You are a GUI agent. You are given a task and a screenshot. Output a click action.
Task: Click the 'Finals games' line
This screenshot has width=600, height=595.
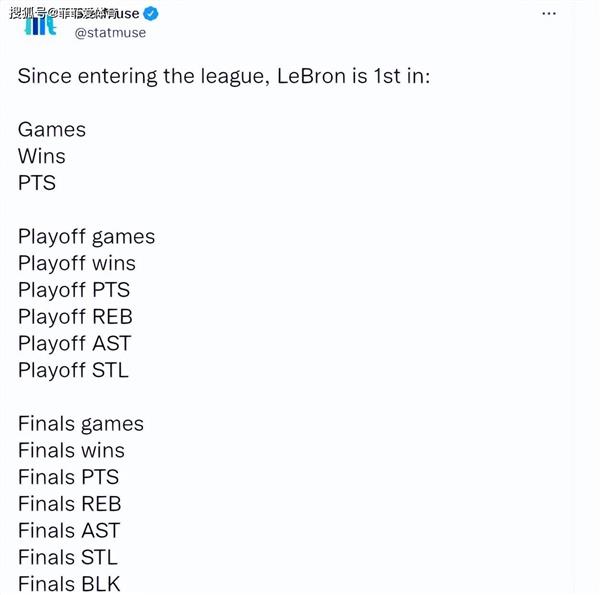point(81,424)
